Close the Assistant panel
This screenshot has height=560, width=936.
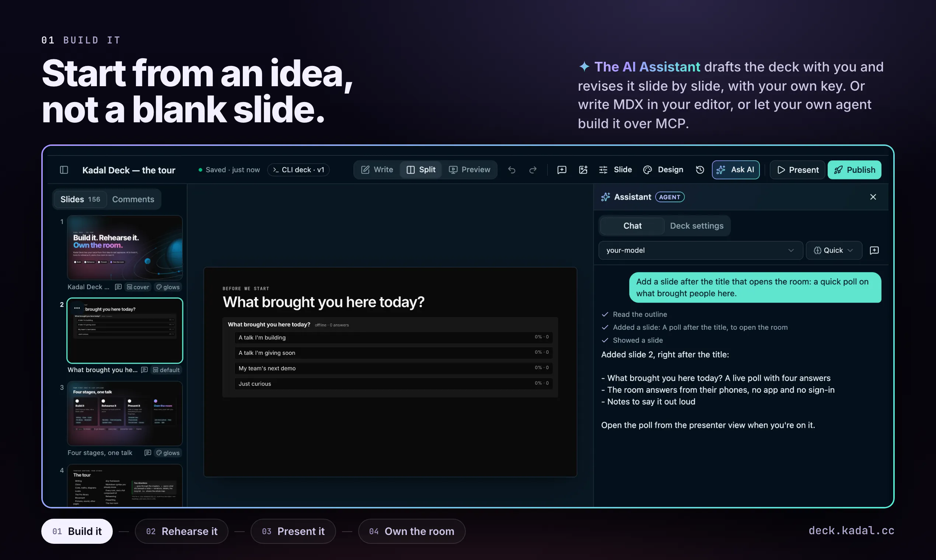coord(873,197)
